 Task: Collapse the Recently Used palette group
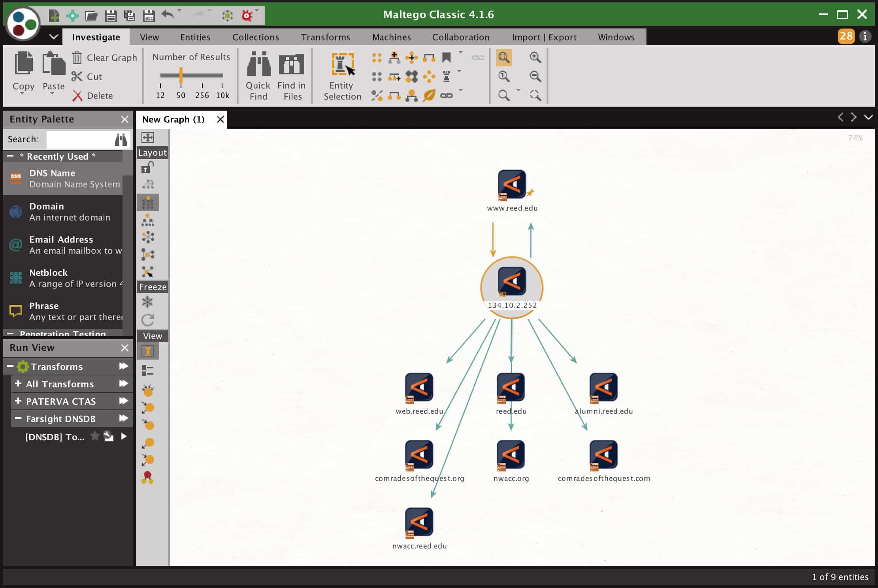pyautogui.click(x=11, y=156)
